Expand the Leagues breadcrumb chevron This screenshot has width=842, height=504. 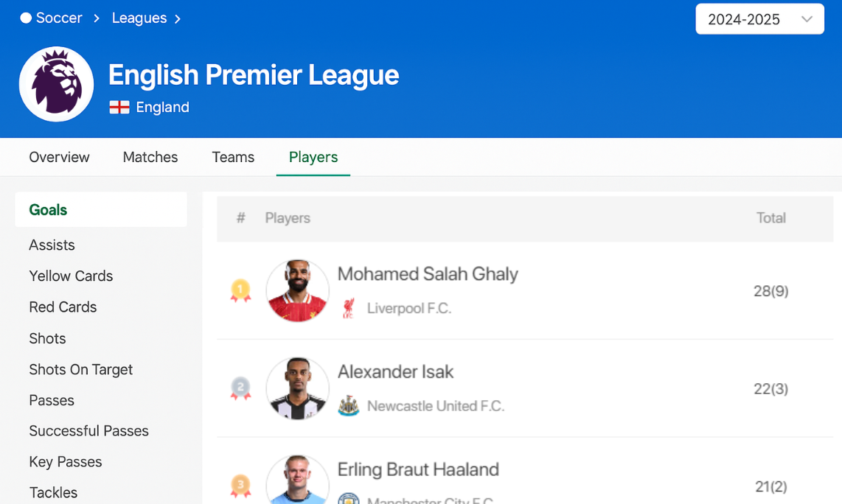coord(178,18)
